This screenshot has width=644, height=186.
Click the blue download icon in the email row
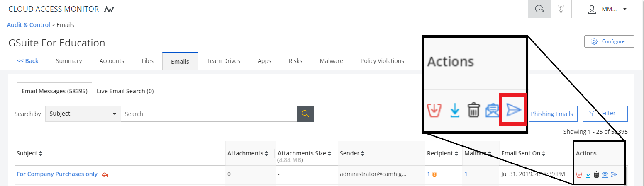pos(588,174)
